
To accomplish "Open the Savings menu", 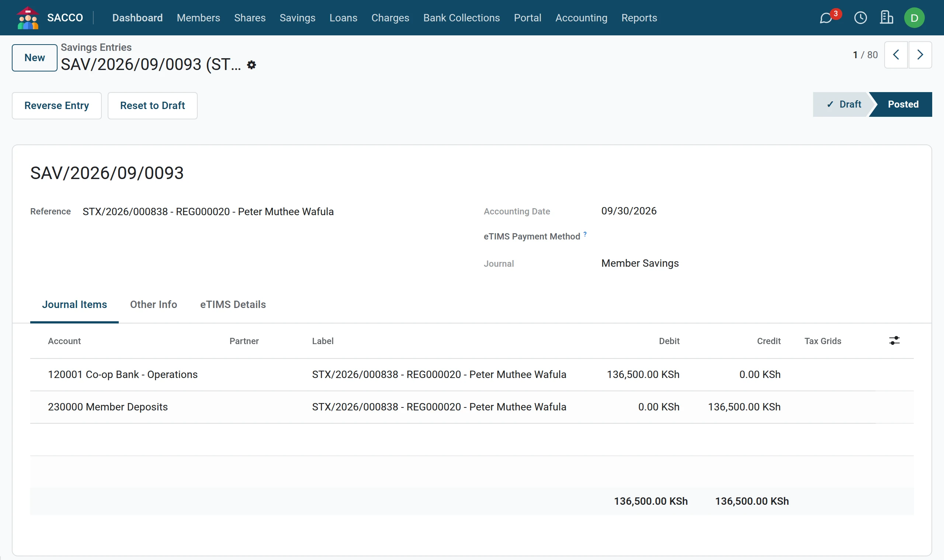I will tap(297, 18).
